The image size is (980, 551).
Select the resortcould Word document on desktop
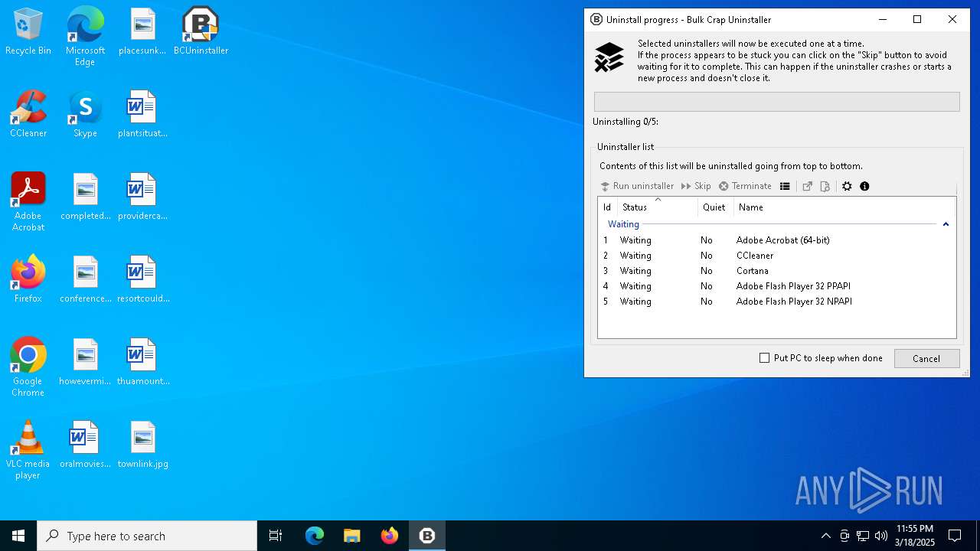142,280
